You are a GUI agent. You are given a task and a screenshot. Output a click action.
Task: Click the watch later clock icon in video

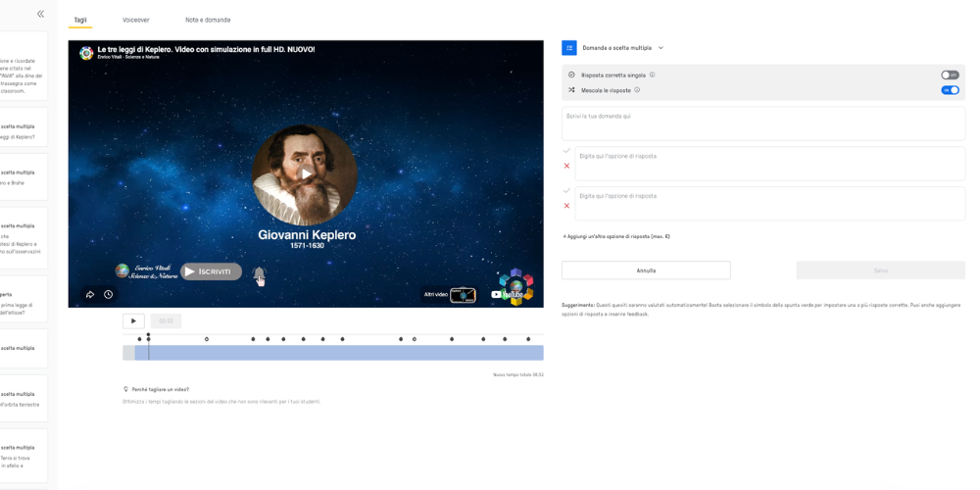pyautogui.click(x=108, y=294)
